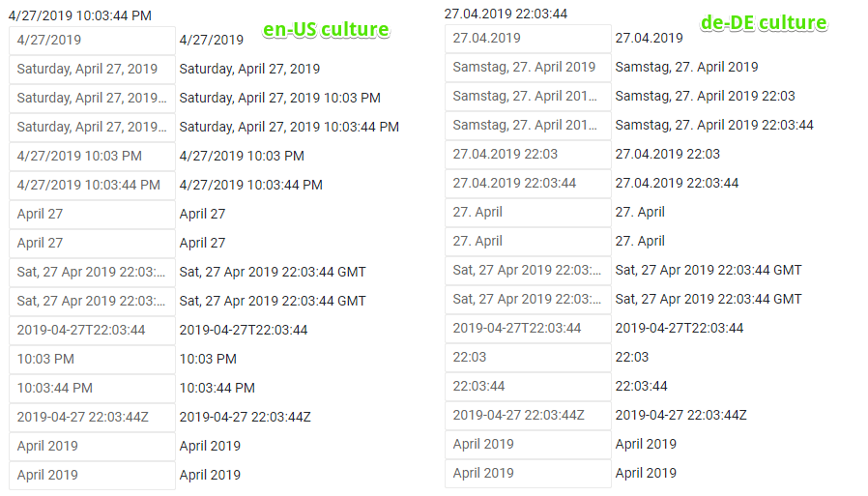Click the input box showing 4/27/2019 10:03:44 PM

click(92, 186)
